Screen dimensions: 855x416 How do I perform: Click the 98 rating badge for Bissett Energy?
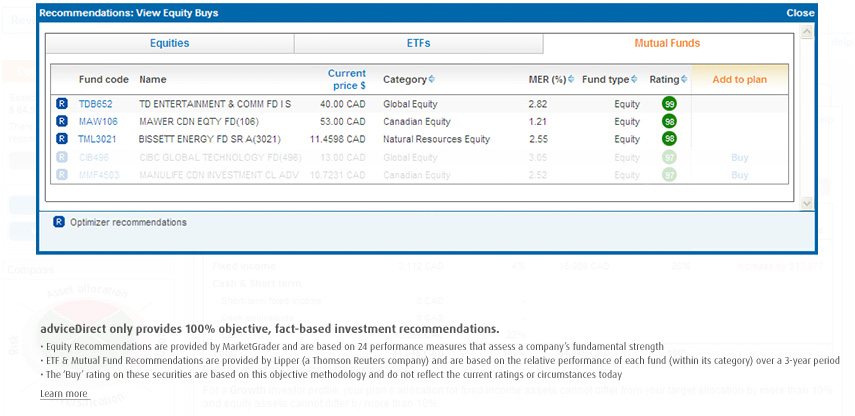(x=669, y=140)
